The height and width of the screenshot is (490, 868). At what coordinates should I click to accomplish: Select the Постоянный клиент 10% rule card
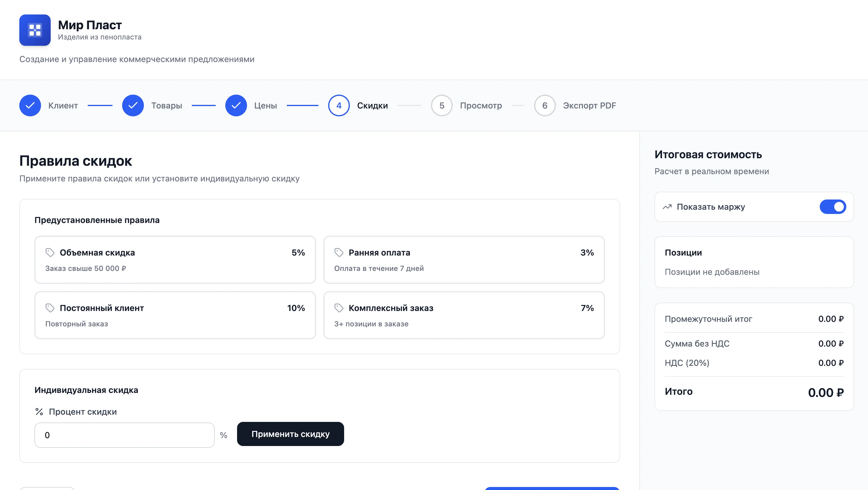coord(175,315)
